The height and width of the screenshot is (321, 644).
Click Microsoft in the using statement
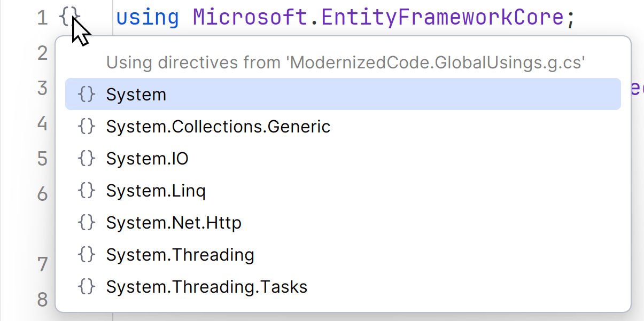[x=250, y=18]
